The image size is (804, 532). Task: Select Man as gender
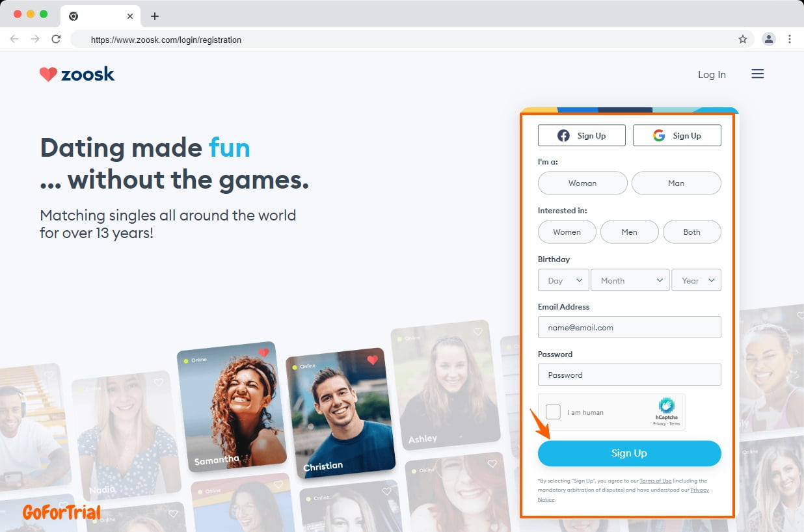click(677, 183)
